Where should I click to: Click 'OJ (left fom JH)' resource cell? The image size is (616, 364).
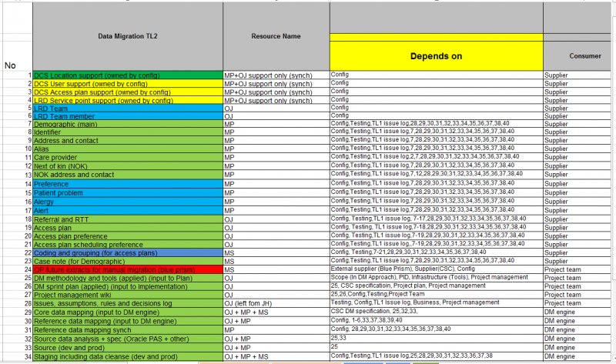coord(276,302)
